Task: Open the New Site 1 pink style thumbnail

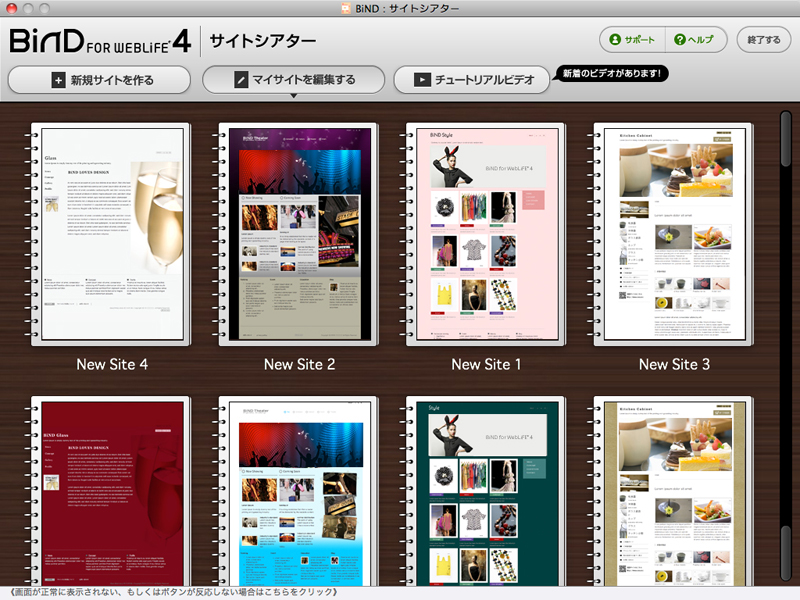Action: [486, 234]
